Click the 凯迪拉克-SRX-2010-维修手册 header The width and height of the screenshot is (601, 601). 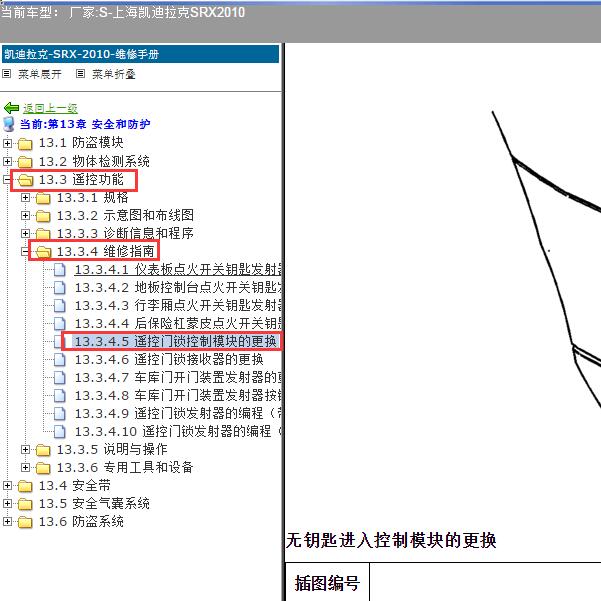140,54
